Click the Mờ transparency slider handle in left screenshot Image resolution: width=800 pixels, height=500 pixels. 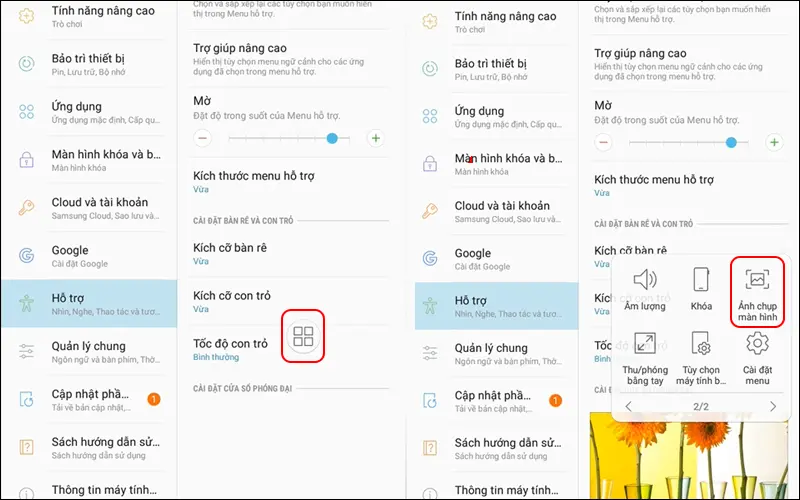pyautogui.click(x=332, y=138)
